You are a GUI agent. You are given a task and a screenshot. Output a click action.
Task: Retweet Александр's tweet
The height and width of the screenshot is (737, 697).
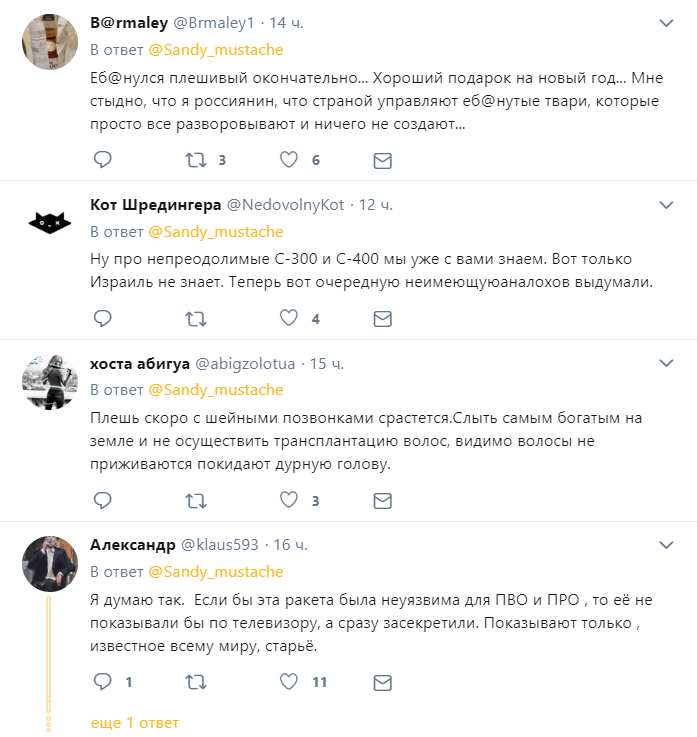click(x=197, y=682)
